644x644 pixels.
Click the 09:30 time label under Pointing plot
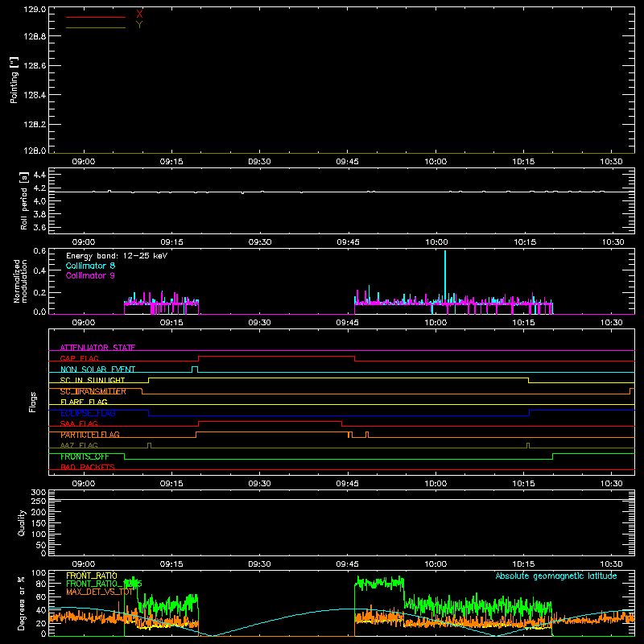259,162
